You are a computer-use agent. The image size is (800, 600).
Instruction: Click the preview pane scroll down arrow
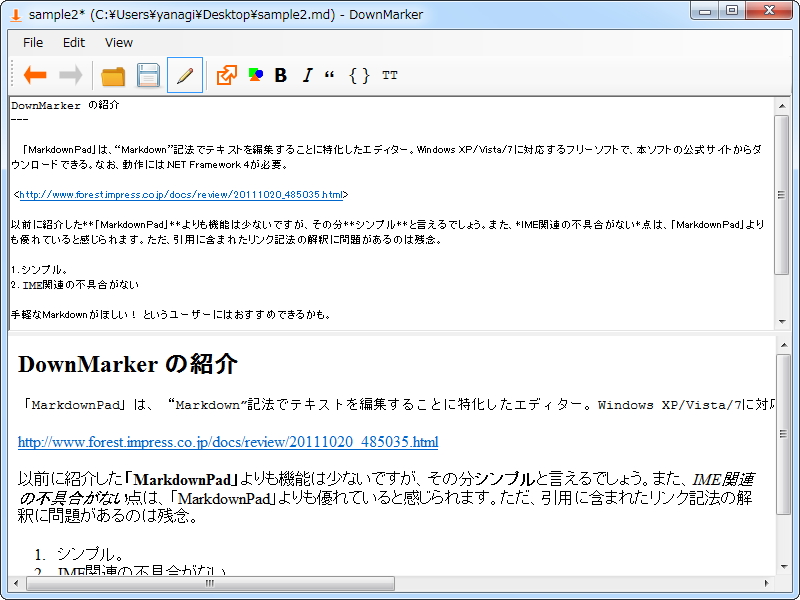click(784, 567)
